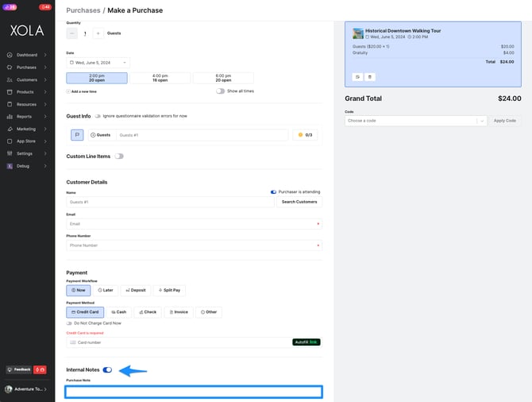Click the flag icon in Guest Info

tap(77, 135)
